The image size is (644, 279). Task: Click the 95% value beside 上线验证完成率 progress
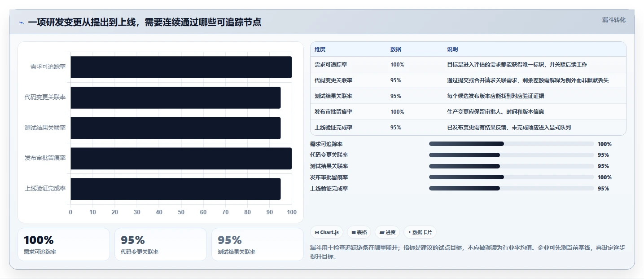(603, 189)
